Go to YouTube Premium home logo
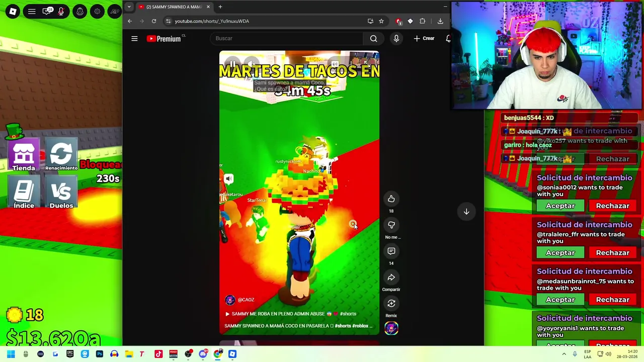 [x=165, y=39]
